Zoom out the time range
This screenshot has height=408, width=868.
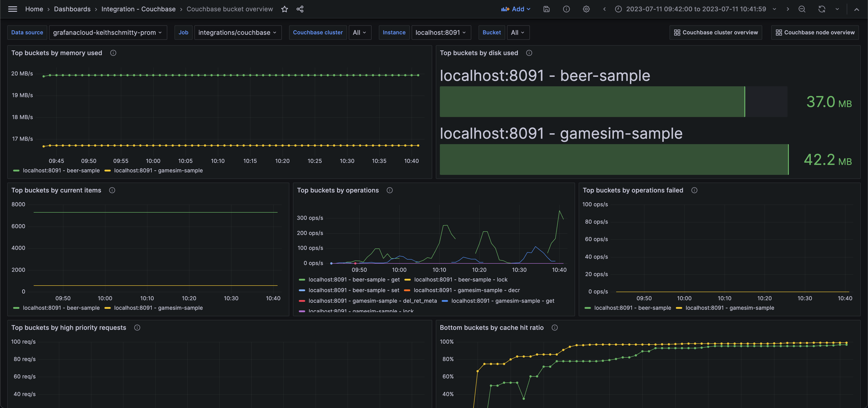click(802, 9)
